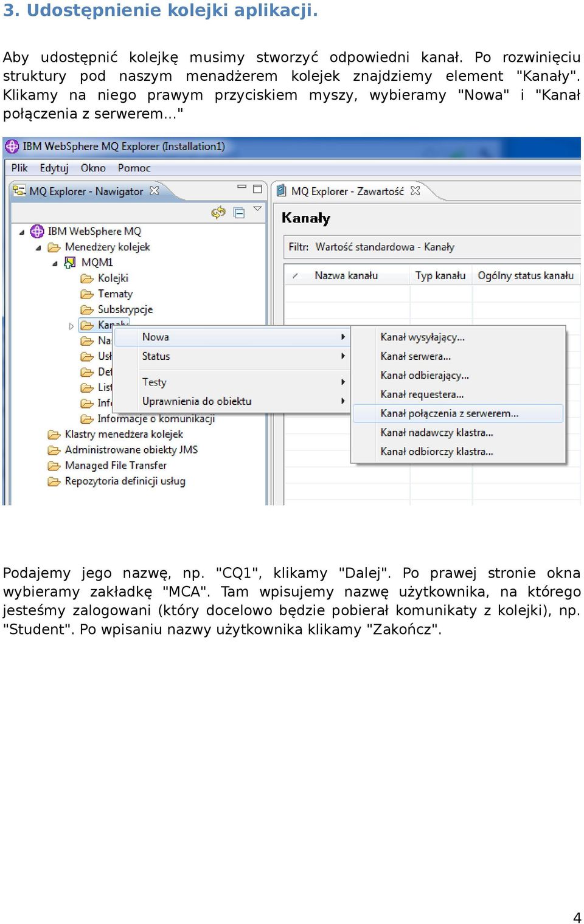Open the Plik menu
584x924 pixels.
19,168
